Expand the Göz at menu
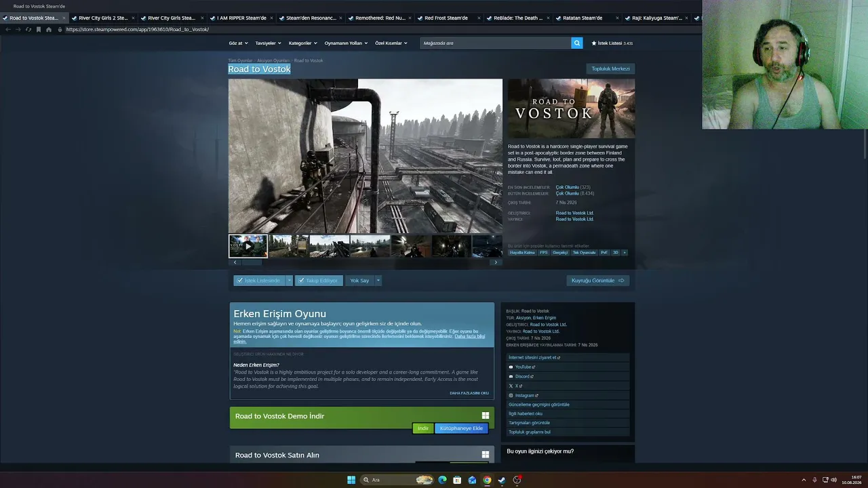This screenshot has height=488, width=868. click(238, 43)
